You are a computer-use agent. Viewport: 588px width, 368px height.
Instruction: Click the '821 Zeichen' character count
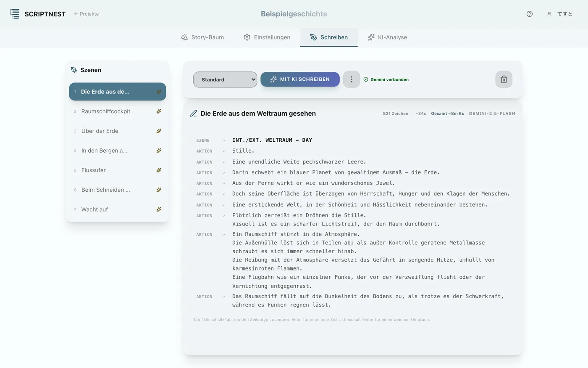[x=396, y=114]
